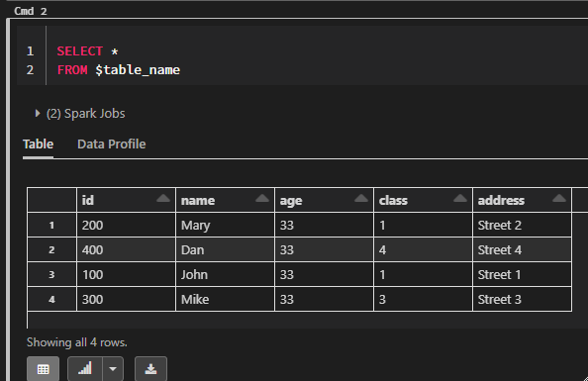Image resolution: width=588 pixels, height=381 pixels.
Task: Click cell containing Mary
Action: 225,225
